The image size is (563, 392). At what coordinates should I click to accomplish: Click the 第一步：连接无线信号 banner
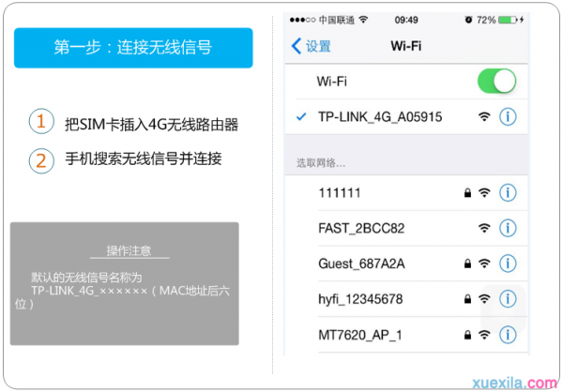click(x=133, y=48)
